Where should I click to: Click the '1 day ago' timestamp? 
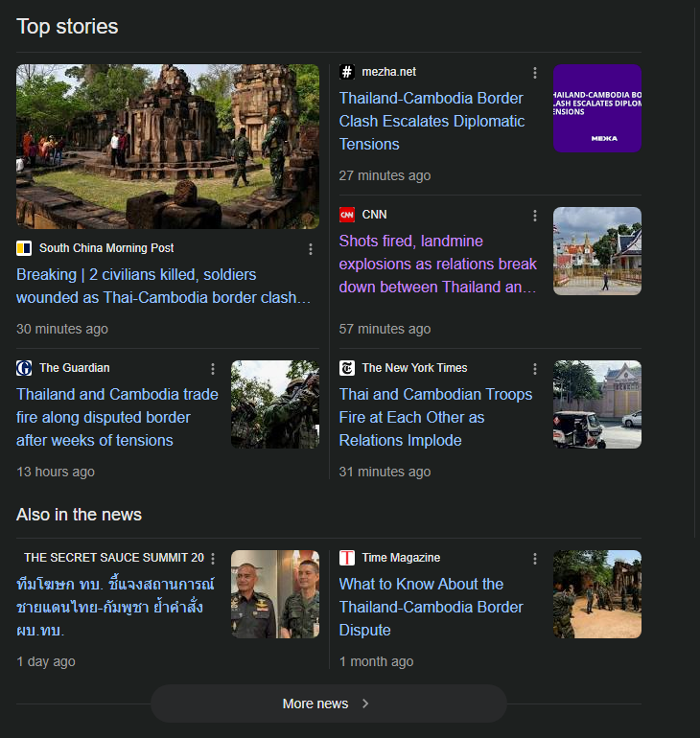[x=46, y=661]
